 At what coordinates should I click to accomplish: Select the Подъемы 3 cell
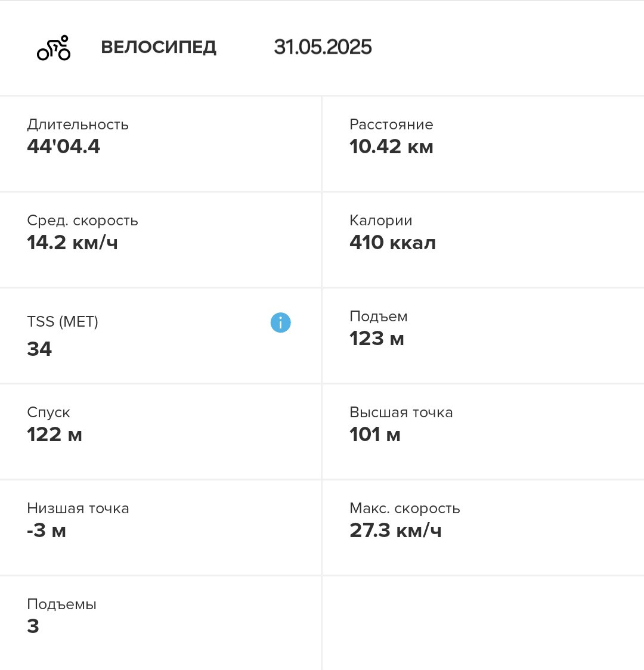[x=160, y=623]
